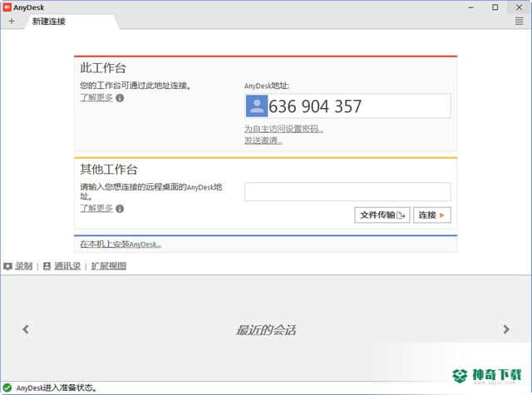Maximize the AnyDesk window
Image resolution: width=532 pixels, height=395 pixels.
coord(495,7)
